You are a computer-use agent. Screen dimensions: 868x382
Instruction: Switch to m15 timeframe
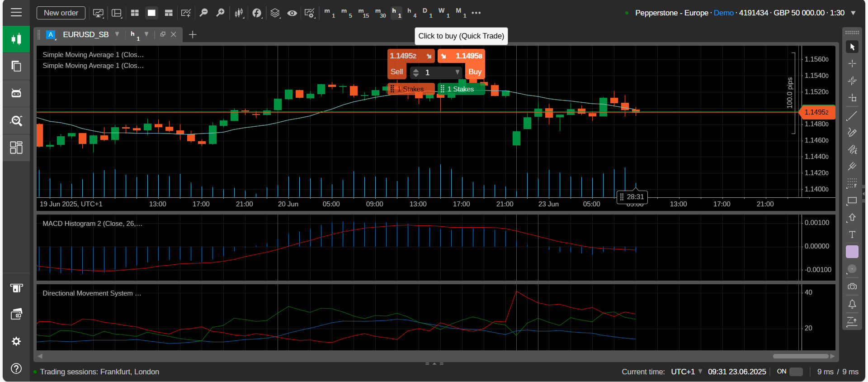point(363,13)
